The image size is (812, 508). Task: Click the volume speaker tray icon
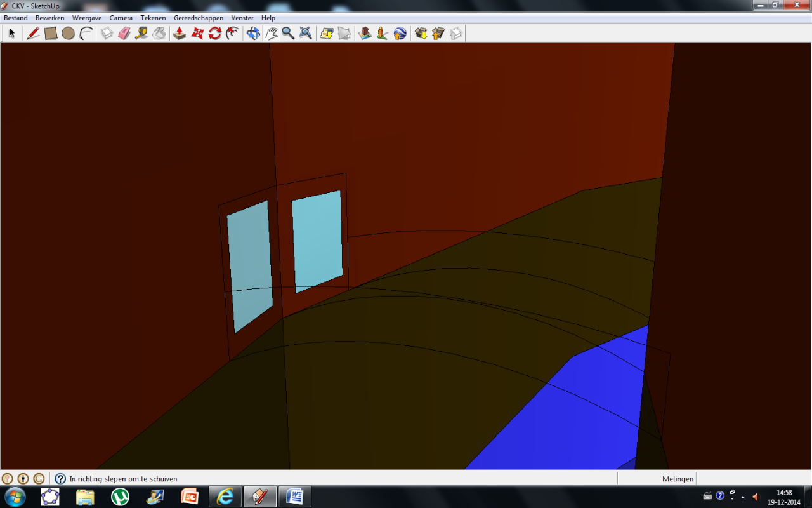point(755,496)
